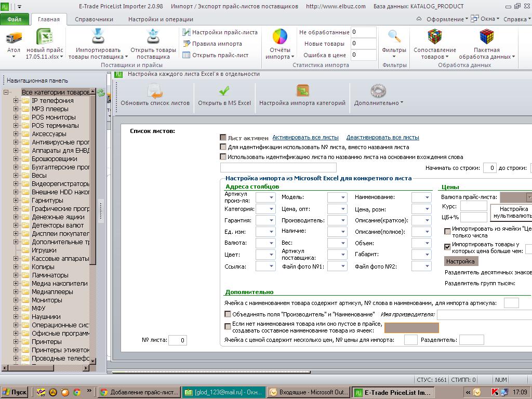Open the Пуск start button

14,392
